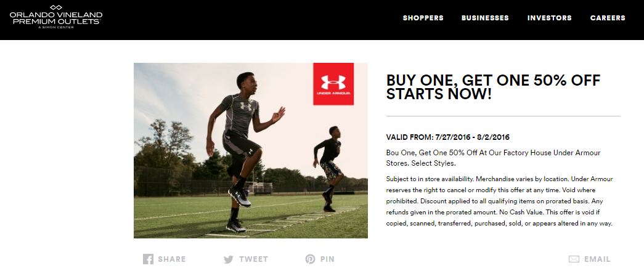
Task: Click the red Under Armour logo
Action: pos(333,83)
